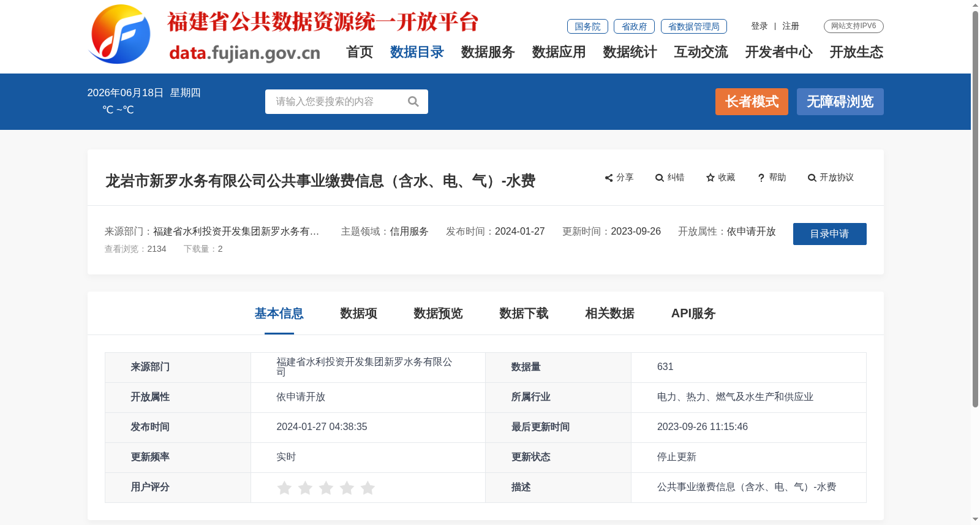Click the 目录申请 button
This screenshot has width=980, height=525.
[x=830, y=234]
